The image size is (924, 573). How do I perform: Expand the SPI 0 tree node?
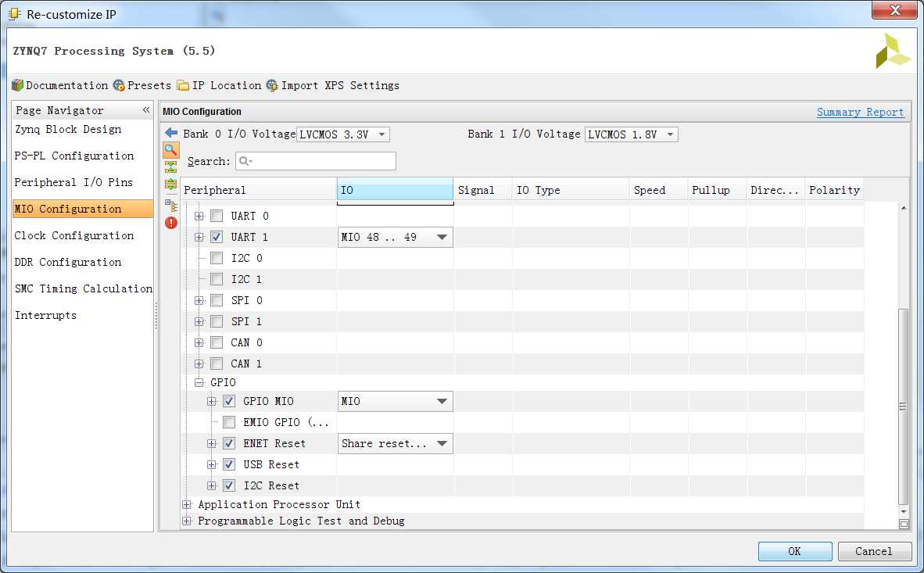(x=199, y=301)
